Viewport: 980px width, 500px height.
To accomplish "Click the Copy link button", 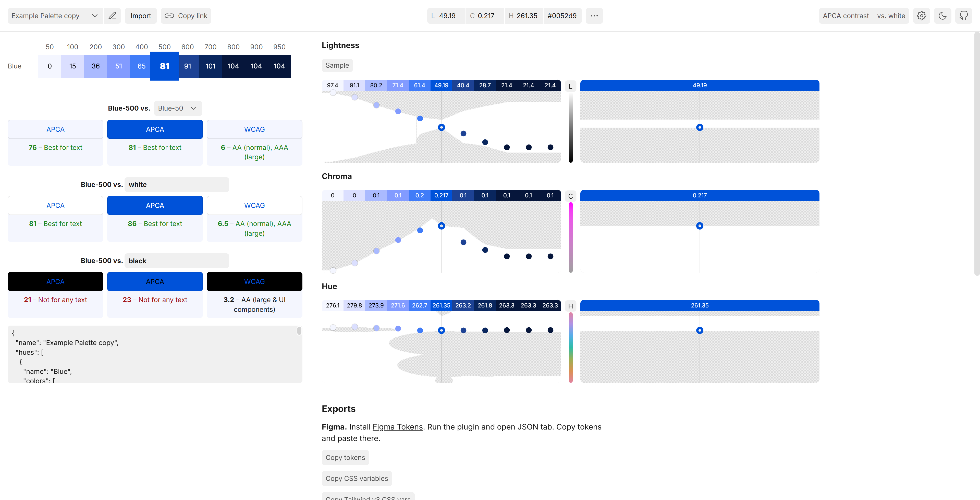I will point(186,16).
